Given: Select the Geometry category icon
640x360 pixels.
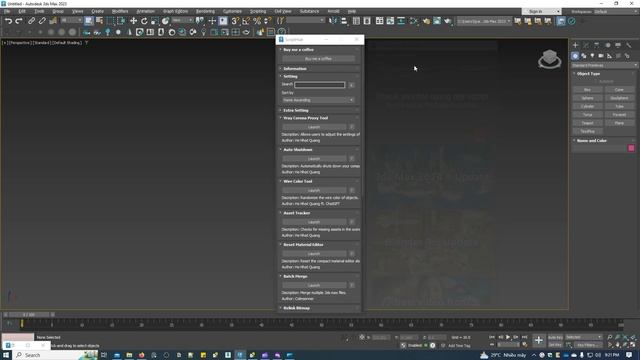Looking at the screenshot, I should [x=575, y=56].
